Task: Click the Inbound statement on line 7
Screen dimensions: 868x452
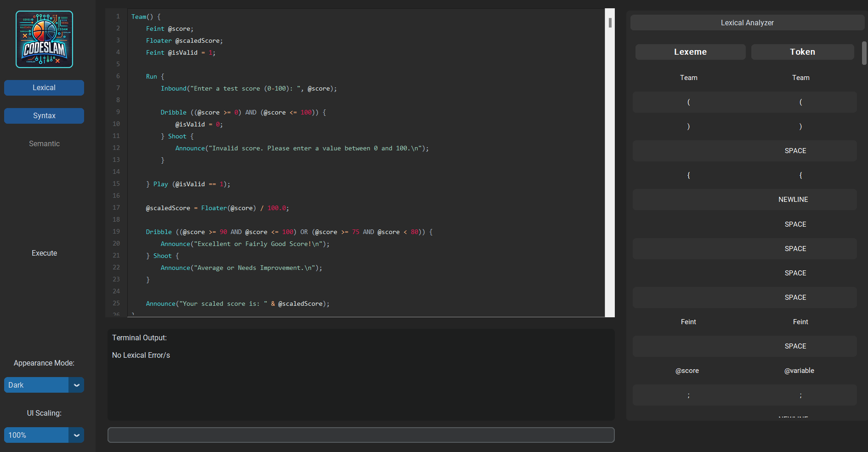Action: point(249,88)
